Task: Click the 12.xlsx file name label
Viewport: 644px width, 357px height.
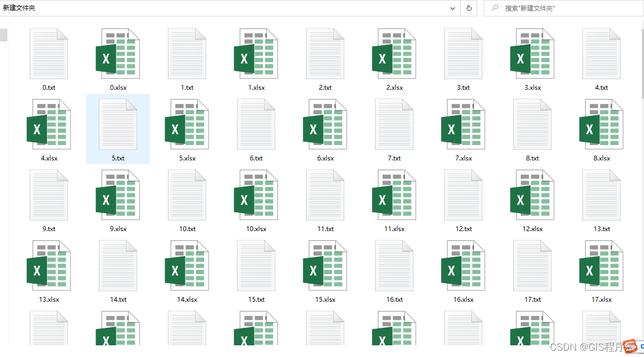Action: [532, 229]
